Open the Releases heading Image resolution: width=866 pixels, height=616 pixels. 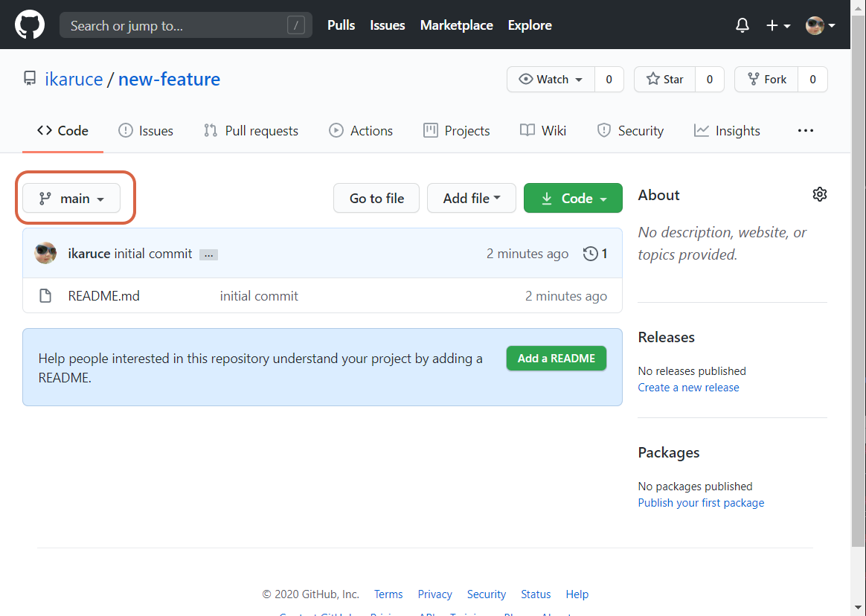[x=666, y=337]
